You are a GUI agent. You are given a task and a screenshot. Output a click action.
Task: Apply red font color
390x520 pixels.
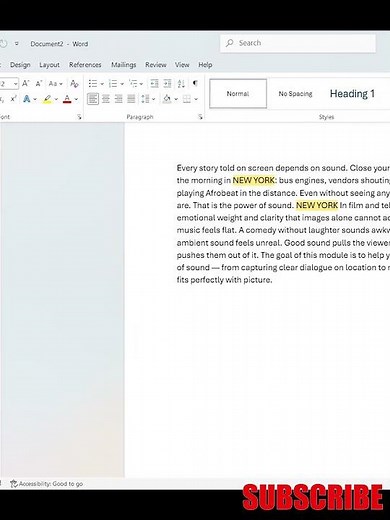point(67,99)
